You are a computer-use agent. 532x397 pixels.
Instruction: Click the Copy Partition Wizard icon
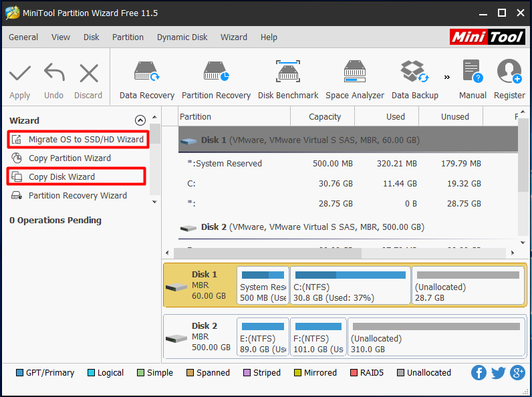pos(17,158)
